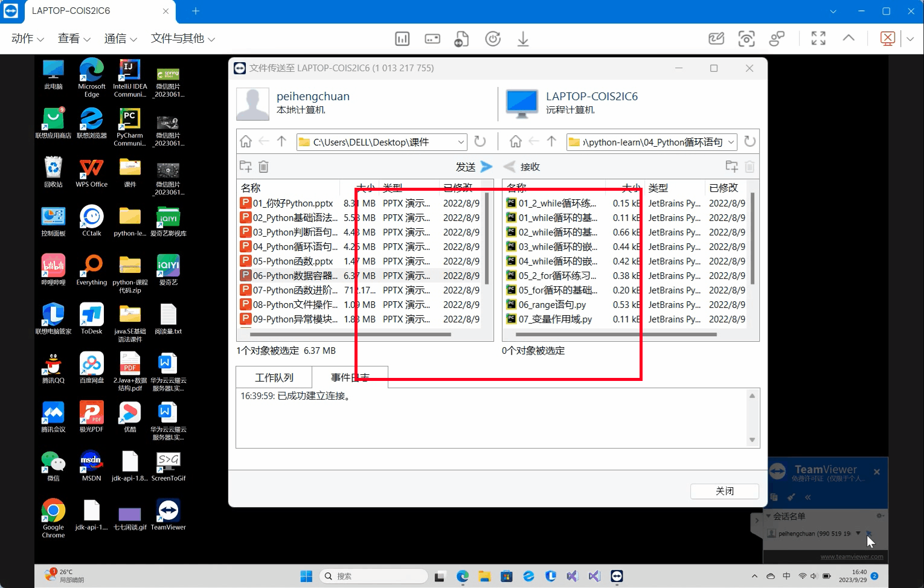
Task: Click the 关闭 button in the transfer dialog
Action: coord(724,491)
